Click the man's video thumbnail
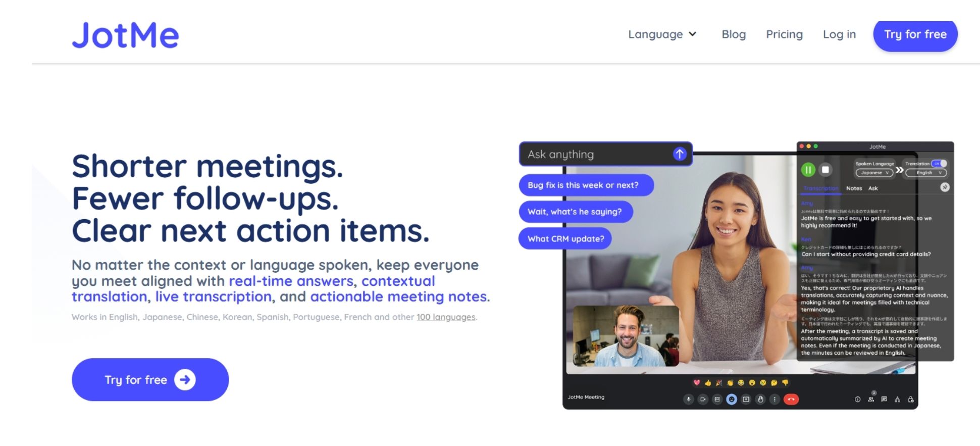 click(x=626, y=336)
